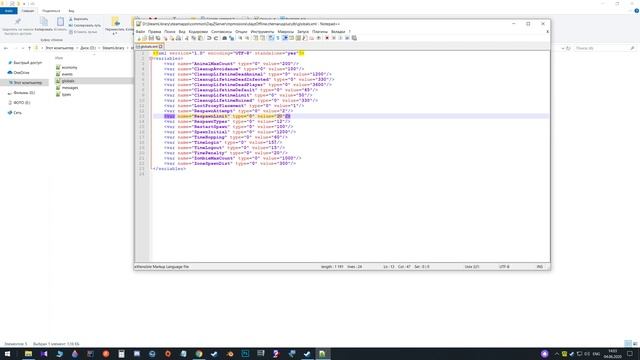Viewport: 640px width, 360px height.
Task: Toggle horizontal scroll synchronization in the toolbar
Action: point(262,38)
